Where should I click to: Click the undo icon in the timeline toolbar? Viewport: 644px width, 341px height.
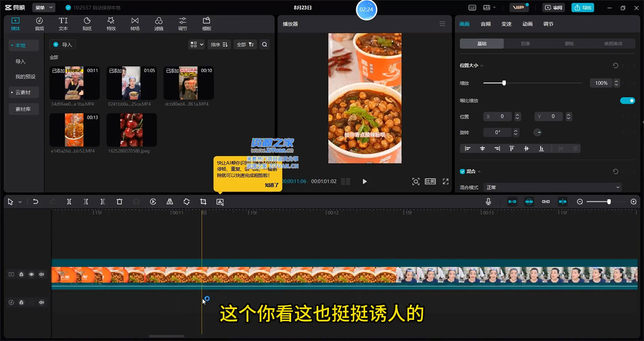(x=36, y=202)
